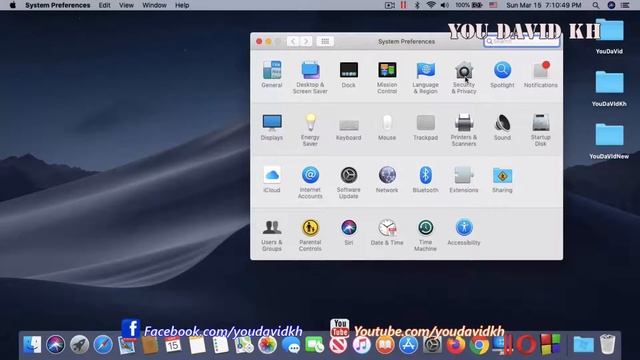
Task: Open the System Preferences app menu
Action: [x=58, y=5]
